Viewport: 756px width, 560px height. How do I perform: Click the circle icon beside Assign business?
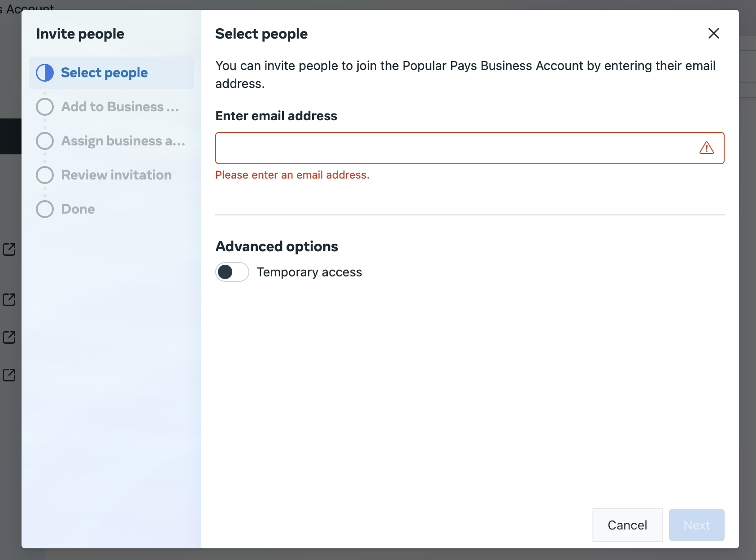[45, 141]
